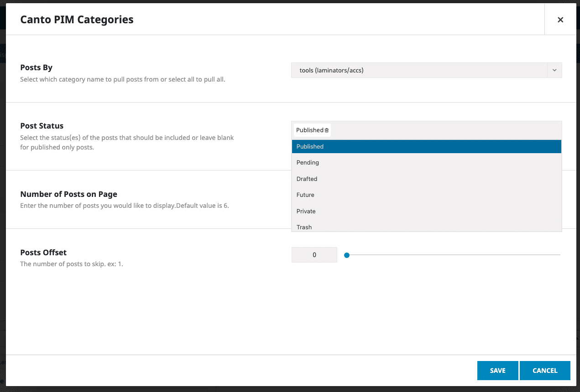The width and height of the screenshot is (580, 392).
Task: Click the Published chip in Post Status field
Action: (309, 130)
